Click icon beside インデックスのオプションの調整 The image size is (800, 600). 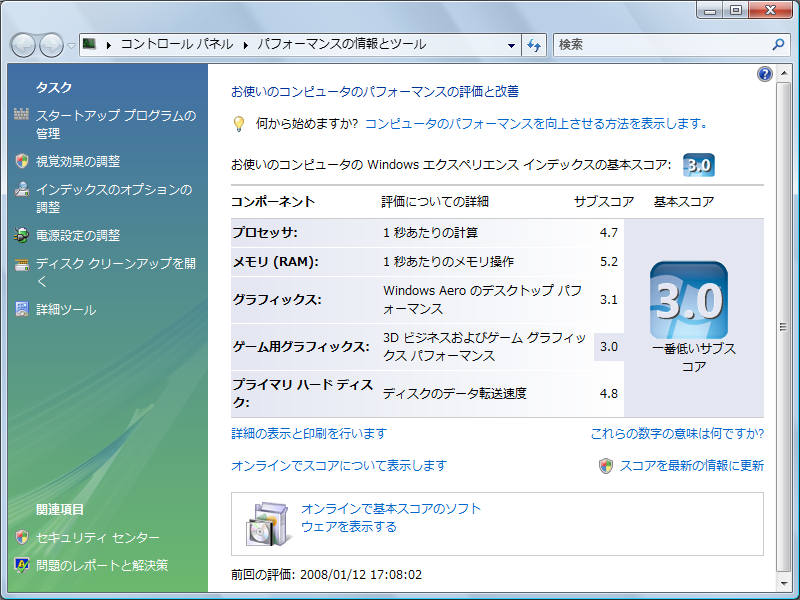pyautogui.click(x=21, y=189)
